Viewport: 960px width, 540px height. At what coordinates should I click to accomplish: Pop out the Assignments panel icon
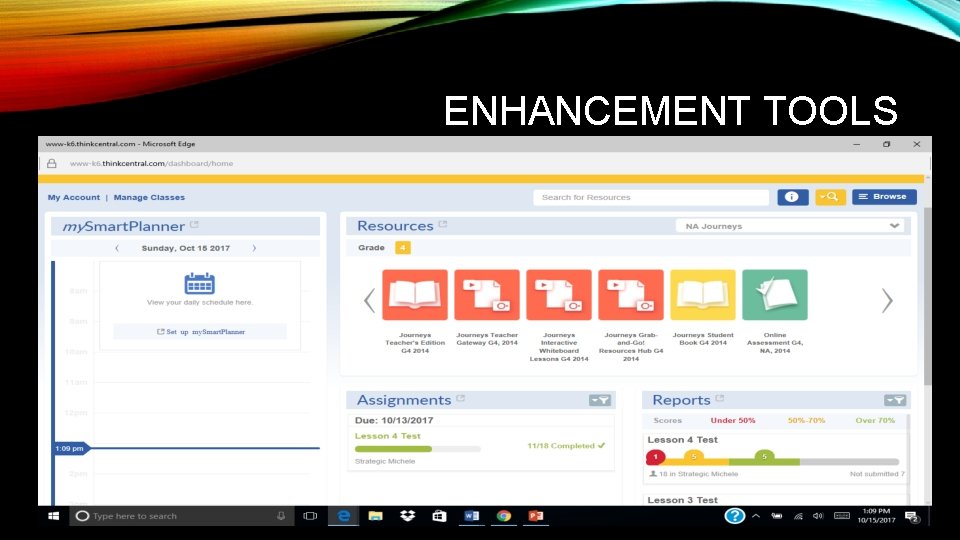[460, 399]
